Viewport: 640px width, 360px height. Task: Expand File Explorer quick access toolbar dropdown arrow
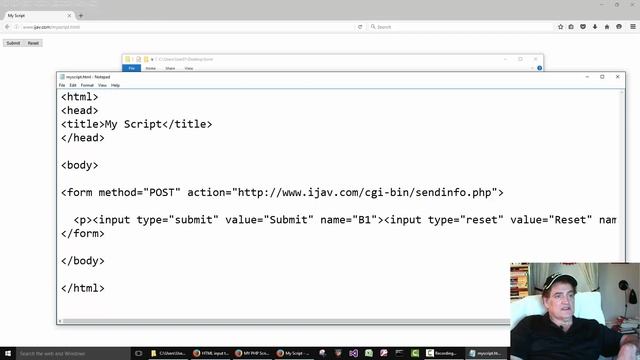point(152,59)
